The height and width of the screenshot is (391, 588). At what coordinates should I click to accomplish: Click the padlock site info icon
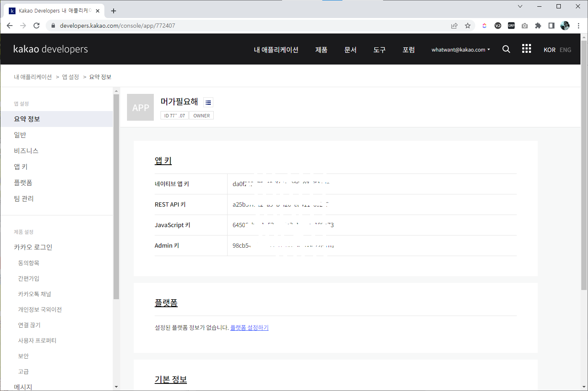pos(53,26)
